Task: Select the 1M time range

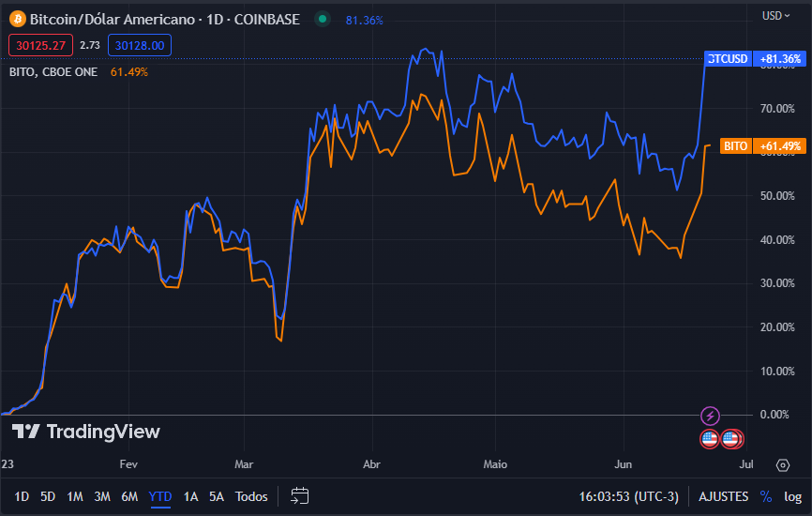Action: point(75,496)
